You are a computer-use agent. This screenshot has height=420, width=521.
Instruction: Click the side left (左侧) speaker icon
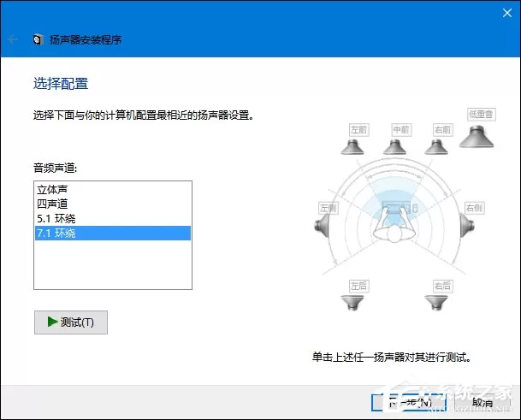point(322,226)
